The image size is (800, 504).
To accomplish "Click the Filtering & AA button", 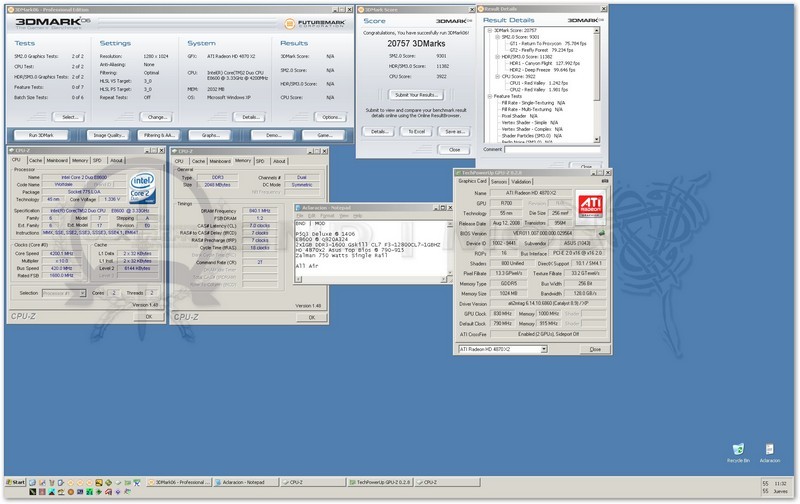I will click(159, 135).
